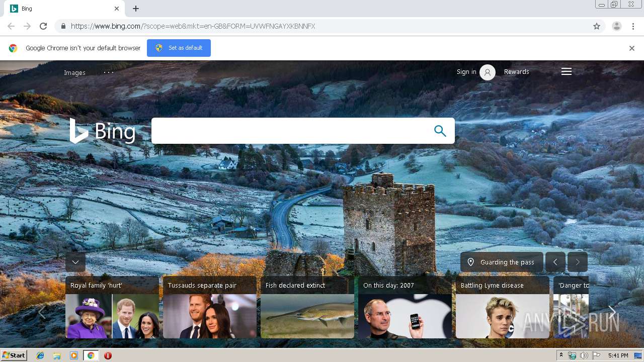
Task: Show hidden system tray icons
Action: pos(561,355)
